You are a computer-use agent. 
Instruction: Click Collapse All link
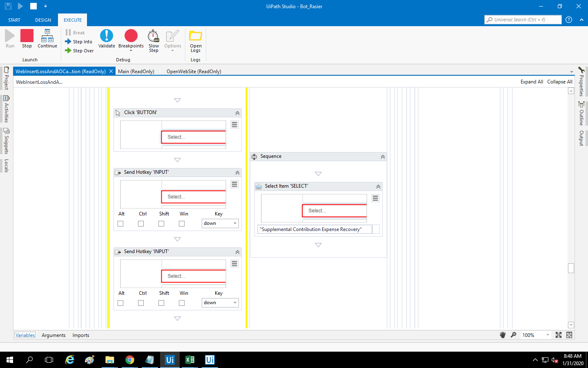560,82
